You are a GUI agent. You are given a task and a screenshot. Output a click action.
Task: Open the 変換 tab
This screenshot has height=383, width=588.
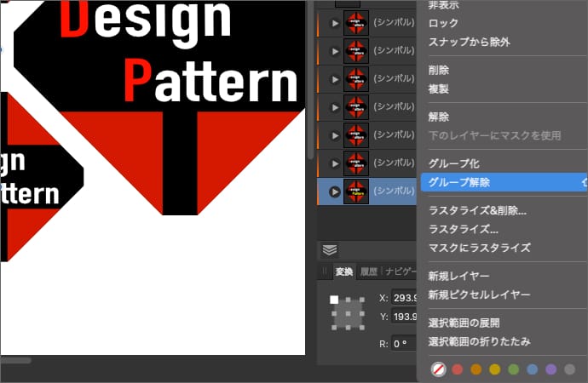(344, 272)
